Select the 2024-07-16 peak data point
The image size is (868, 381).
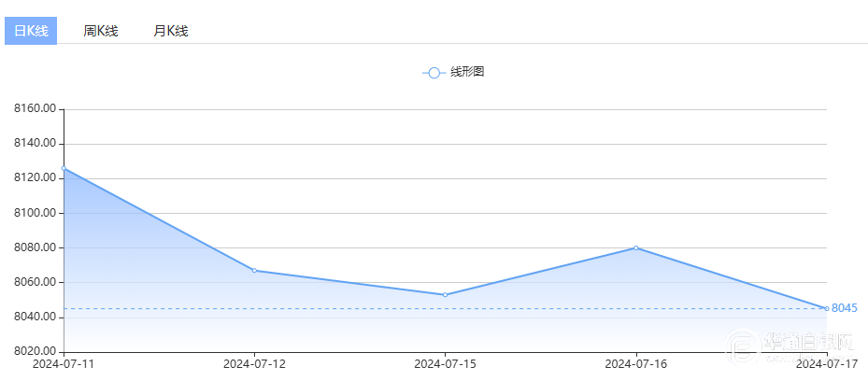point(636,247)
